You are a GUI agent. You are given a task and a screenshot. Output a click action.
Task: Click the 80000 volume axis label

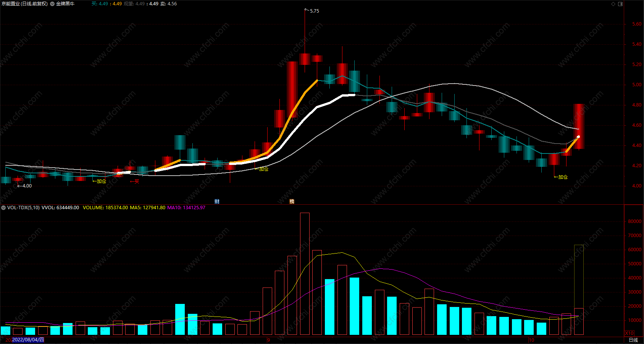coord(634,221)
